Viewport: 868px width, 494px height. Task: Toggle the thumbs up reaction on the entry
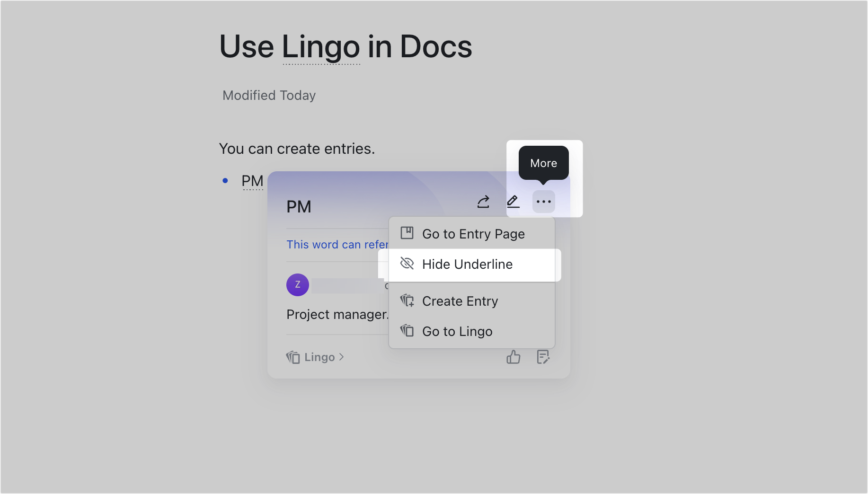514,357
